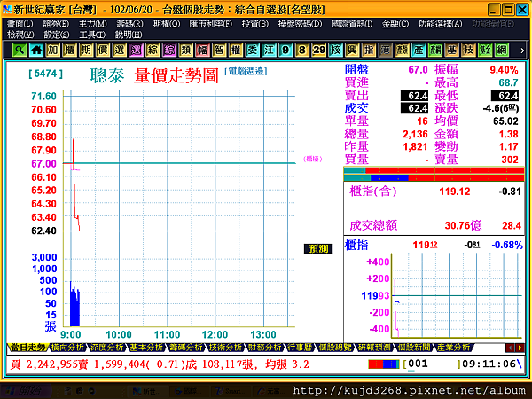Switch to the 籌碼分析 tab
Viewport: 532px width, 399px height.
tap(186, 348)
